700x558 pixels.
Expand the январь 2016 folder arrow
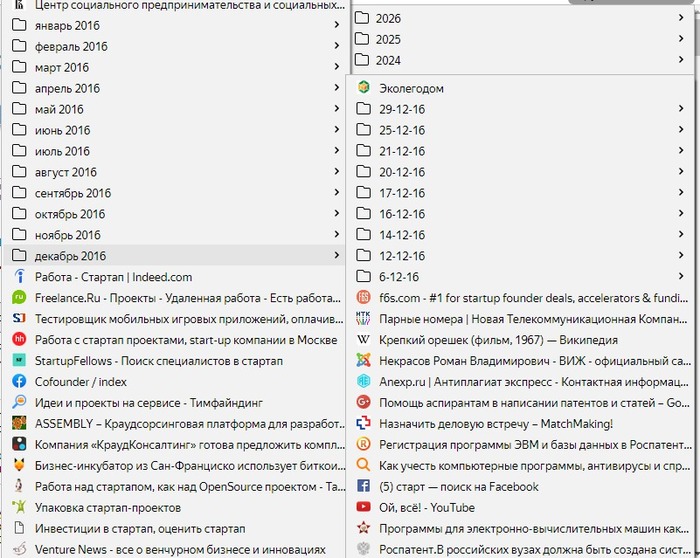pyautogui.click(x=336, y=25)
